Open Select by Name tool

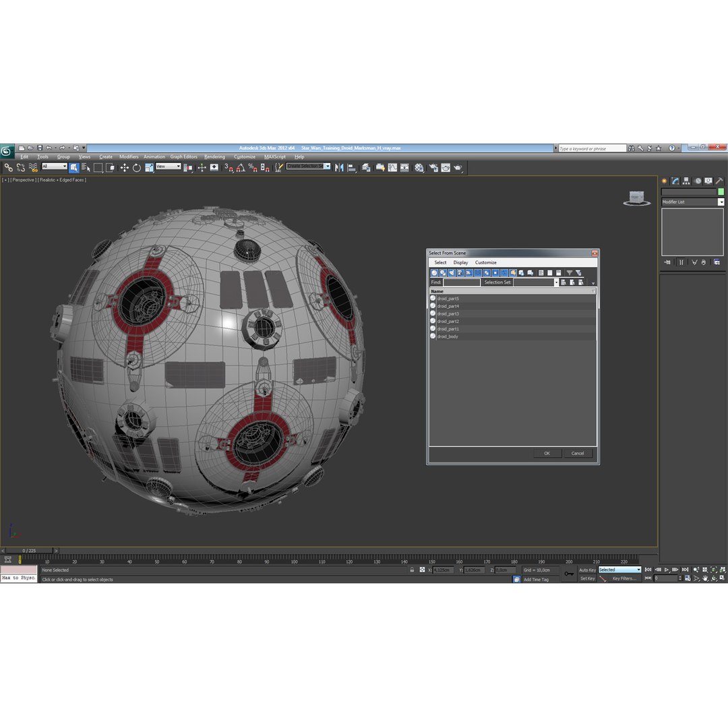tap(86, 168)
